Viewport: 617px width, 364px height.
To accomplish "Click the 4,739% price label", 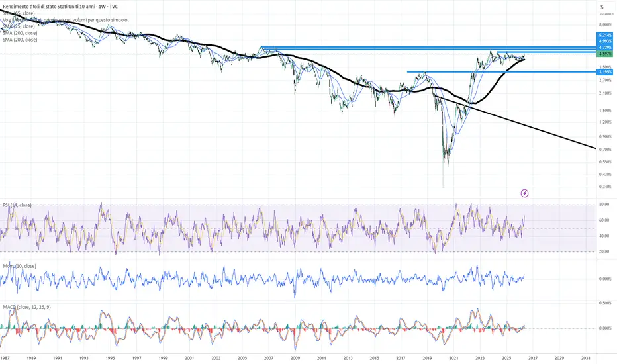I will tap(605, 47).
